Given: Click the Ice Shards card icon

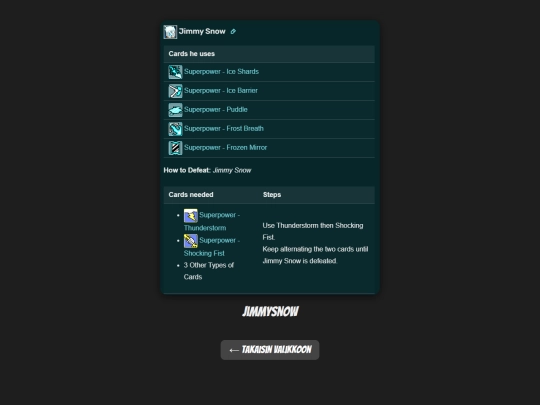Looking at the screenshot, I should click(175, 72).
